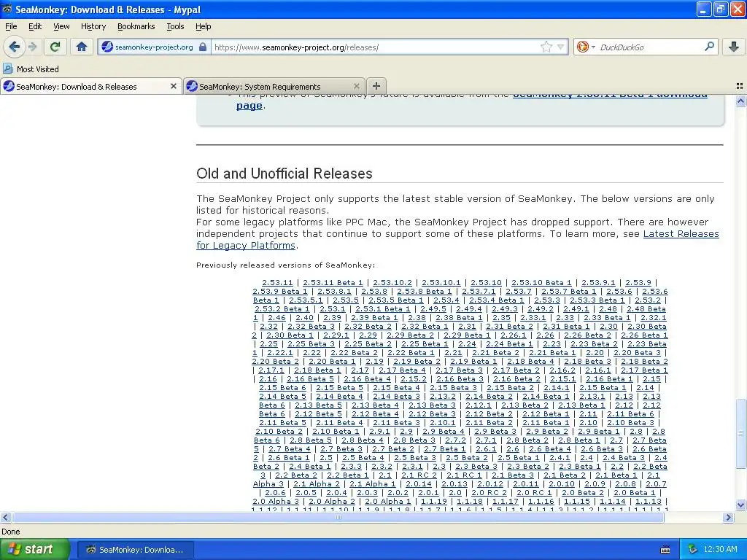
Task: Open the 2.53.9.1 release link
Action: tap(598, 282)
